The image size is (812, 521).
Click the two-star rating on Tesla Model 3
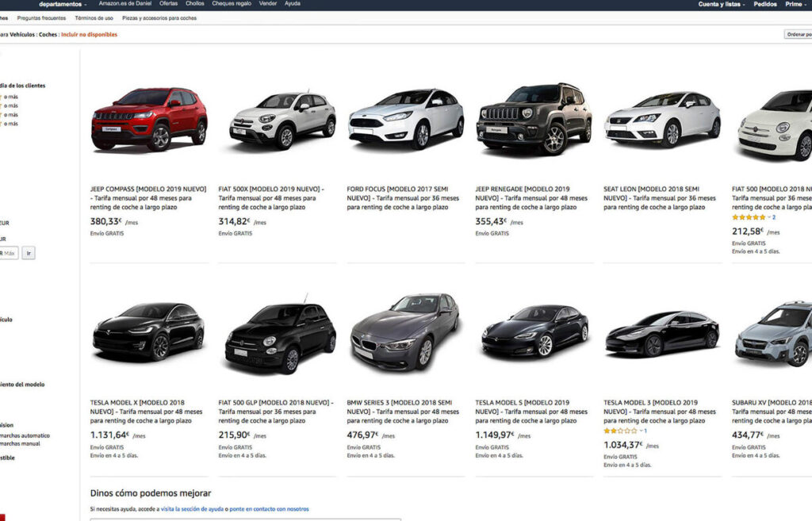pyautogui.click(x=620, y=431)
